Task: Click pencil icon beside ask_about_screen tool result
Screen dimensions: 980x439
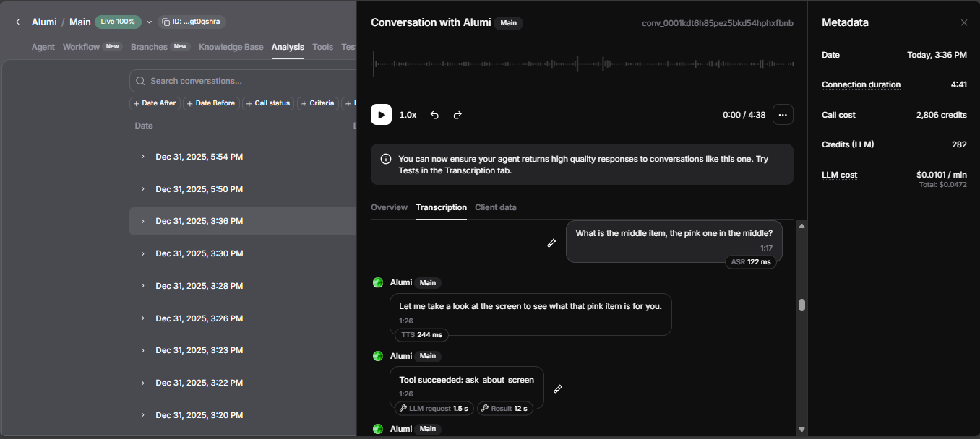Action: coord(558,389)
